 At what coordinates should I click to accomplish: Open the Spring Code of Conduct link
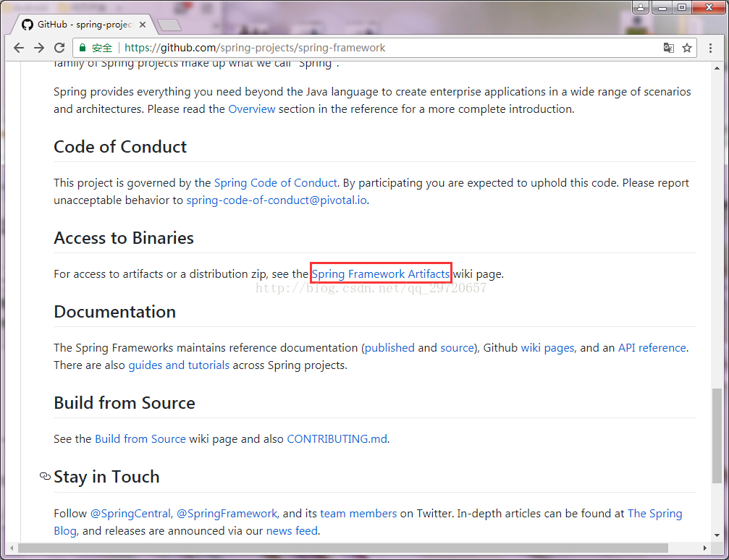point(276,183)
